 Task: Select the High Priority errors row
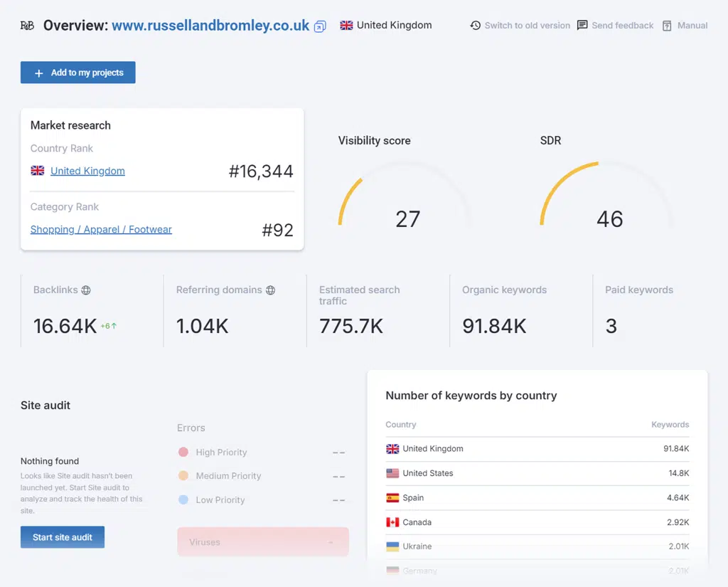pos(221,453)
